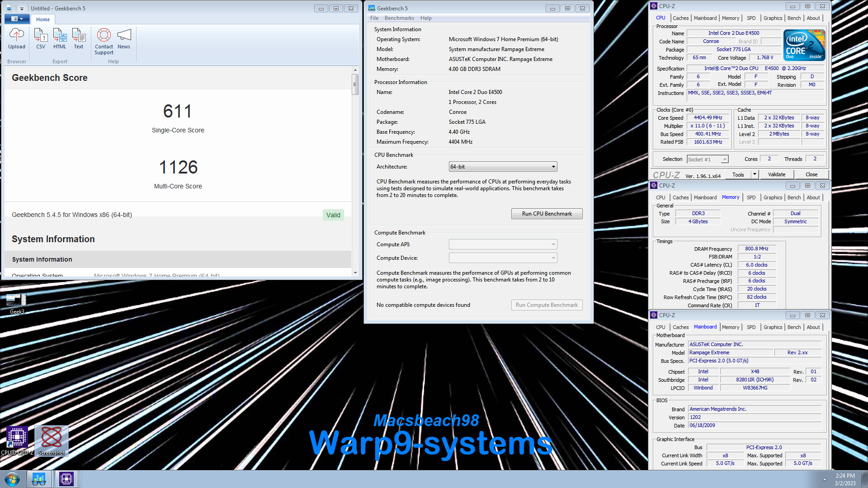
Task: Open the Tools dropdown arrow in CPU-Z
Action: tap(754, 174)
